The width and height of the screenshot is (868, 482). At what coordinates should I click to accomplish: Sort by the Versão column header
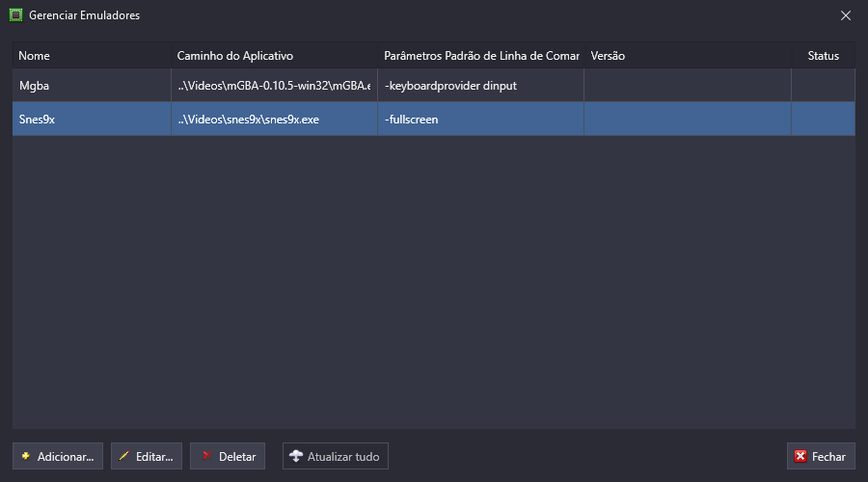tap(687, 56)
